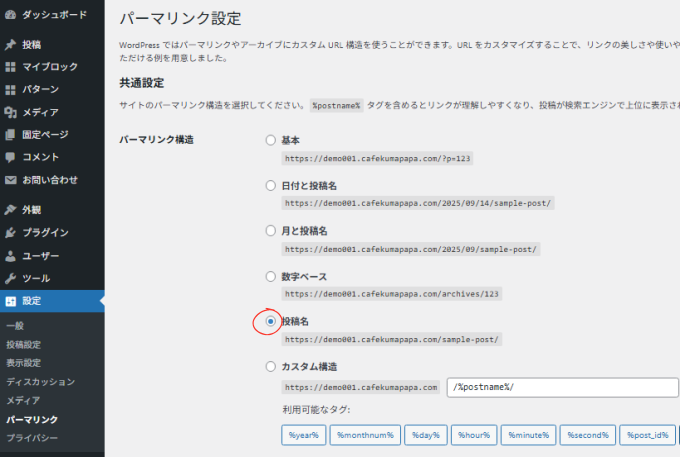Click the %postname% code tag in description
The height and width of the screenshot is (457, 680).
click(337, 105)
